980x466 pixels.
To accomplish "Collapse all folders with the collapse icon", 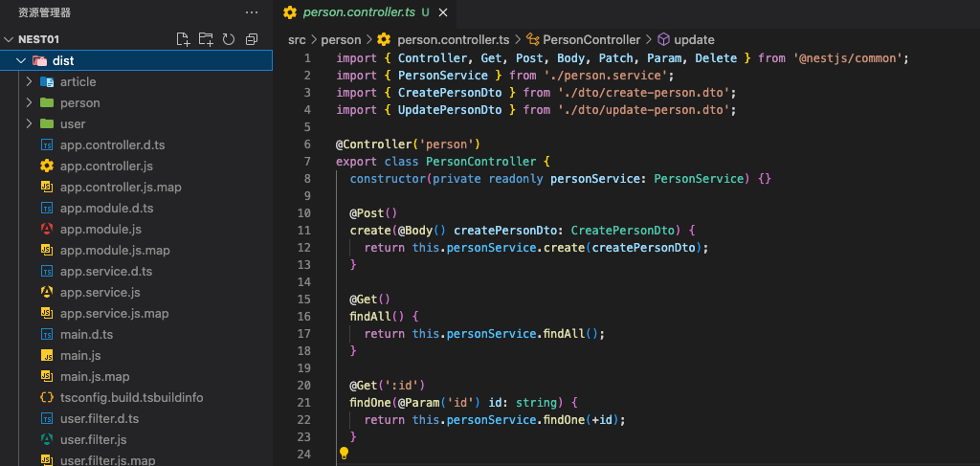I will tap(252, 39).
